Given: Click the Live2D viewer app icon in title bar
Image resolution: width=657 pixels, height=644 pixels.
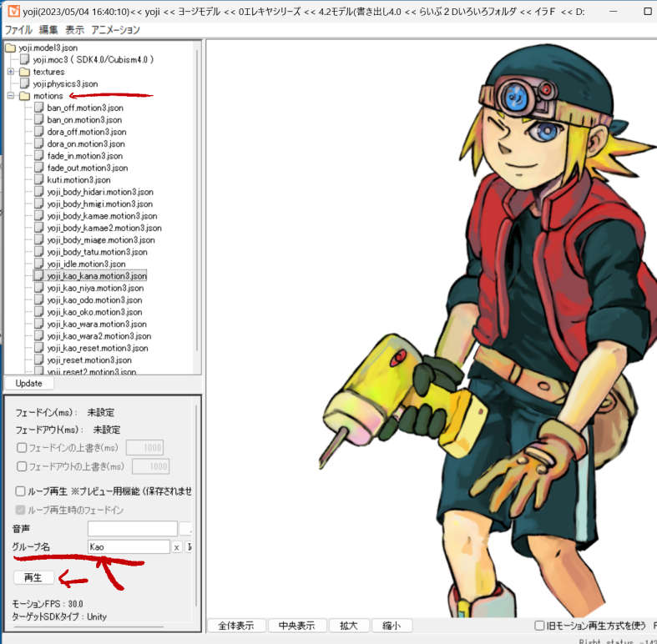Looking at the screenshot, I should tap(13, 11).
